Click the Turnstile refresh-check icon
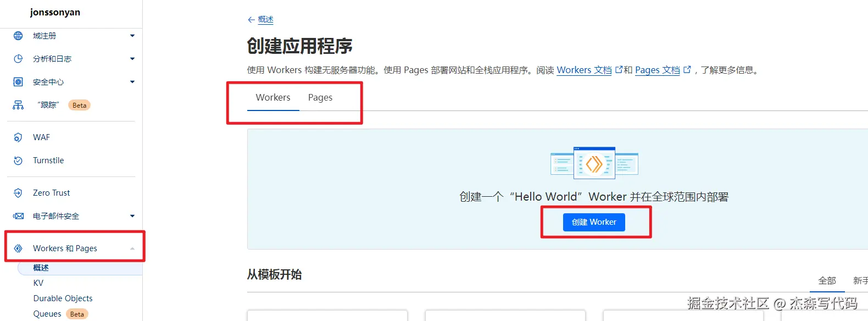Image resolution: width=868 pixels, height=321 pixels. coord(18,160)
